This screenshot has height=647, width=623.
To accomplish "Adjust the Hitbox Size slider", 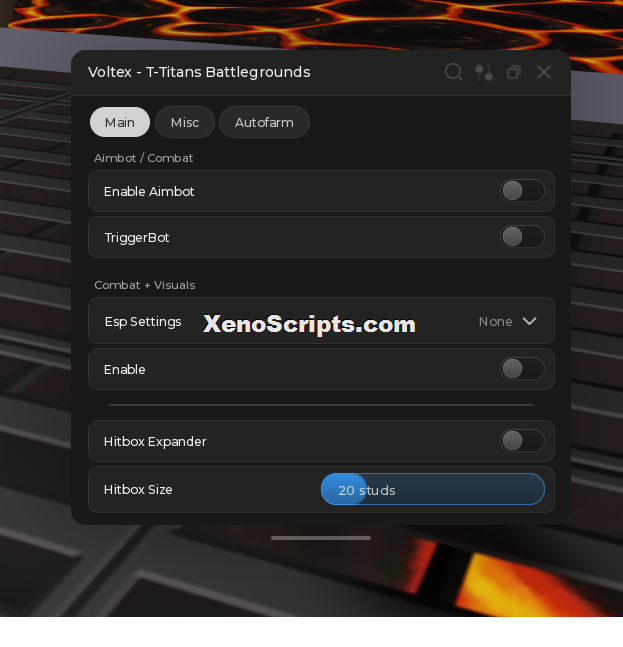I will [x=433, y=489].
